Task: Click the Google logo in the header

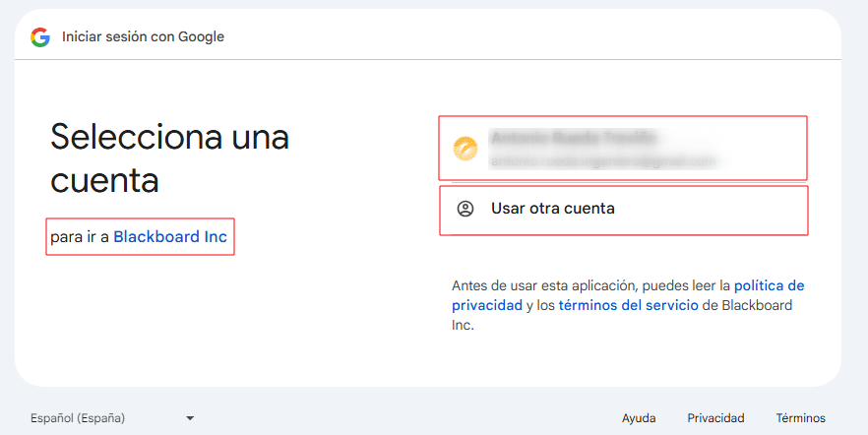Action: pyautogui.click(x=39, y=37)
